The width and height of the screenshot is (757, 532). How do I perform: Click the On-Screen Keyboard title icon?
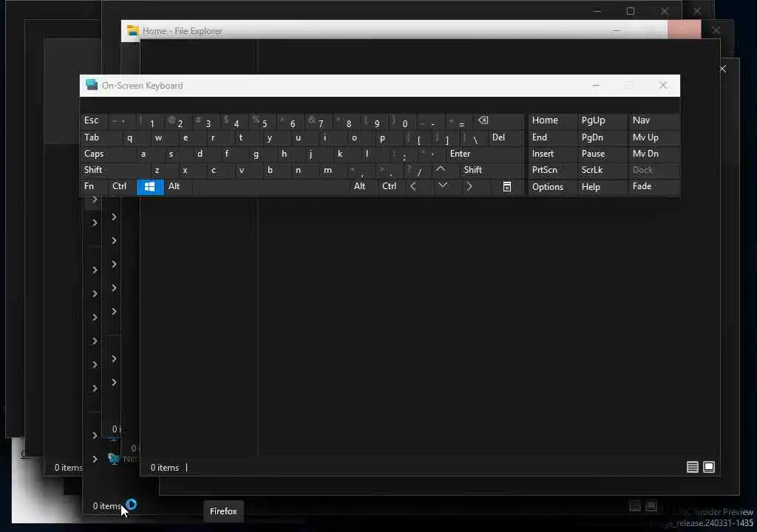coord(91,85)
